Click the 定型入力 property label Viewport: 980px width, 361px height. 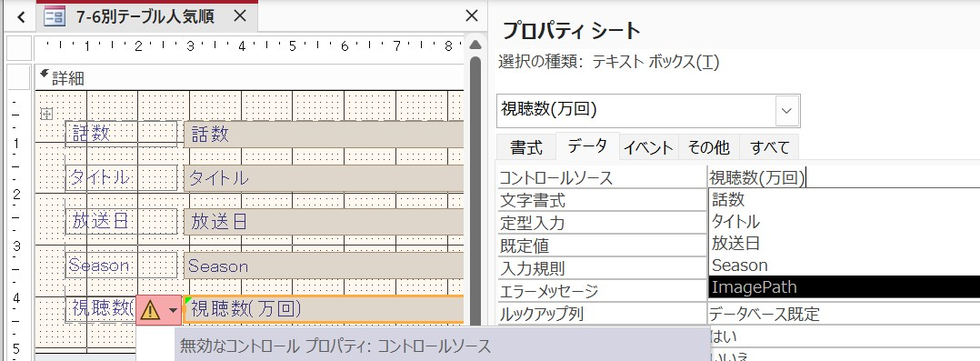point(533,224)
